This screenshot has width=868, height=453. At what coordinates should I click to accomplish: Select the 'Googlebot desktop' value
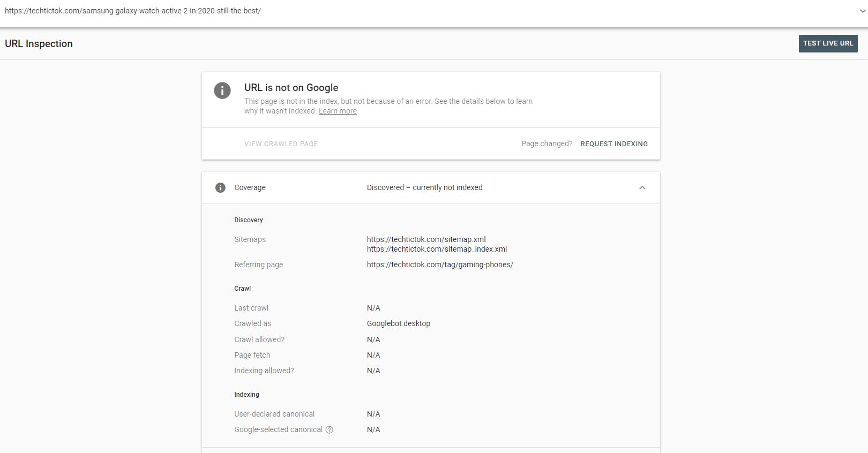point(398,323)
